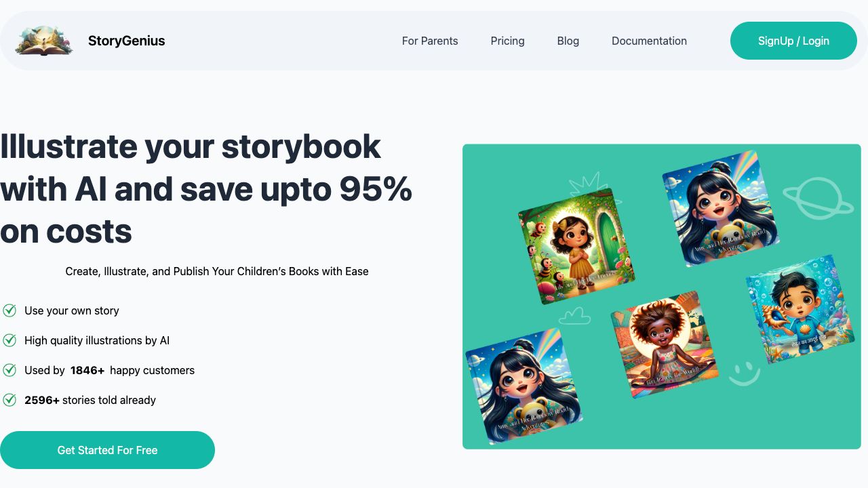Image resolution: width=868 pixels, height=488 pixels.
Task: Click checkmark icon beside happy customers line
Action: pyautogui.click(x=9, y=370)
